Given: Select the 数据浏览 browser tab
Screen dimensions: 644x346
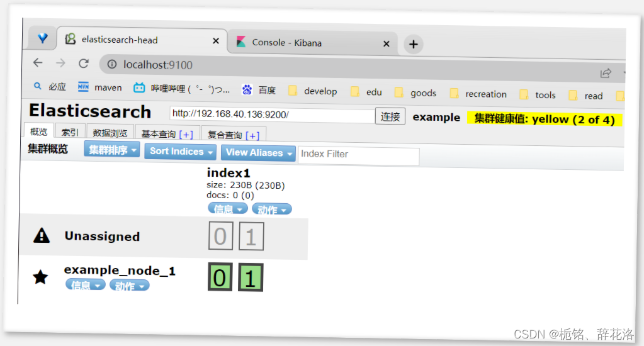Looking at the screenshot, I should (110, 133).
